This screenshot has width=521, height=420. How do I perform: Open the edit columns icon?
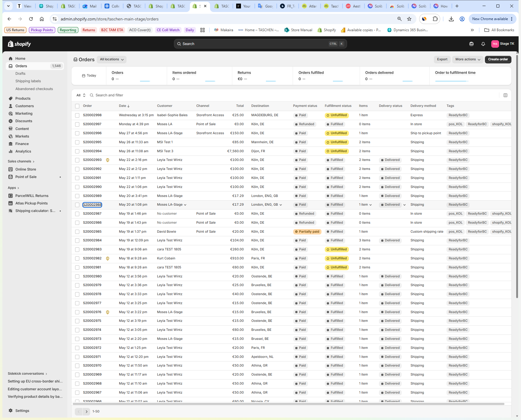[x=505, y=95]
